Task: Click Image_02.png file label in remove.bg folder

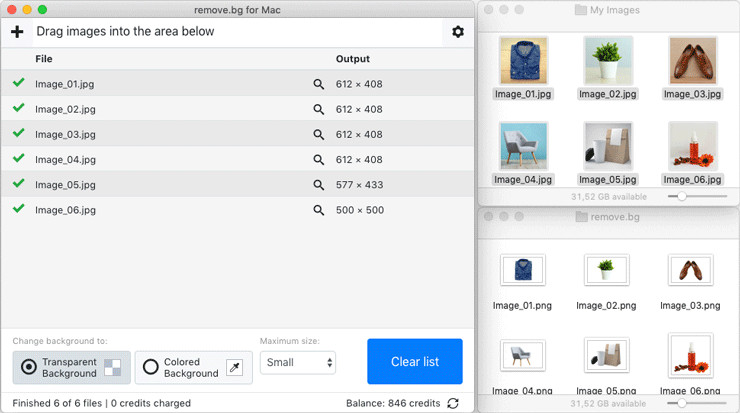Action: (606, 305)
